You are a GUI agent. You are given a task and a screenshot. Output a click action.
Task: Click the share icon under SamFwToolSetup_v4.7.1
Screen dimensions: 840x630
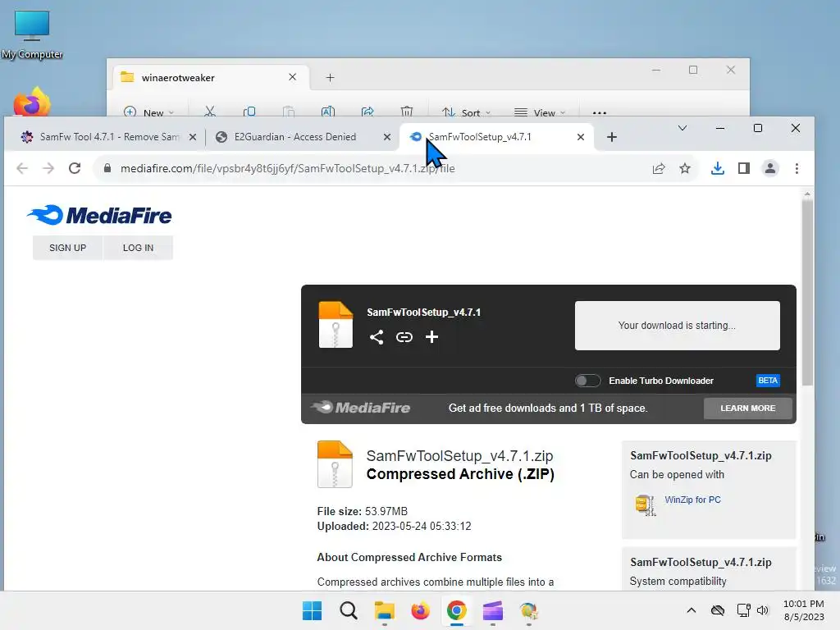377,337
